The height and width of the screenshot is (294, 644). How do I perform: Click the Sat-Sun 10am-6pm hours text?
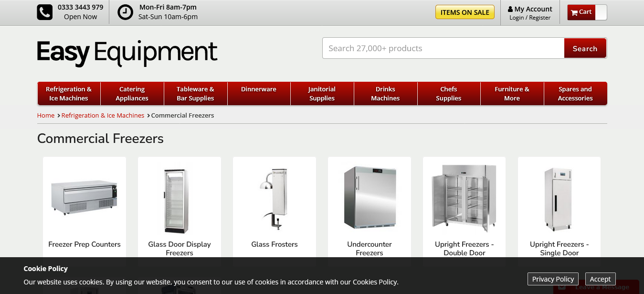pyautogui.click(x=168, y=17)
